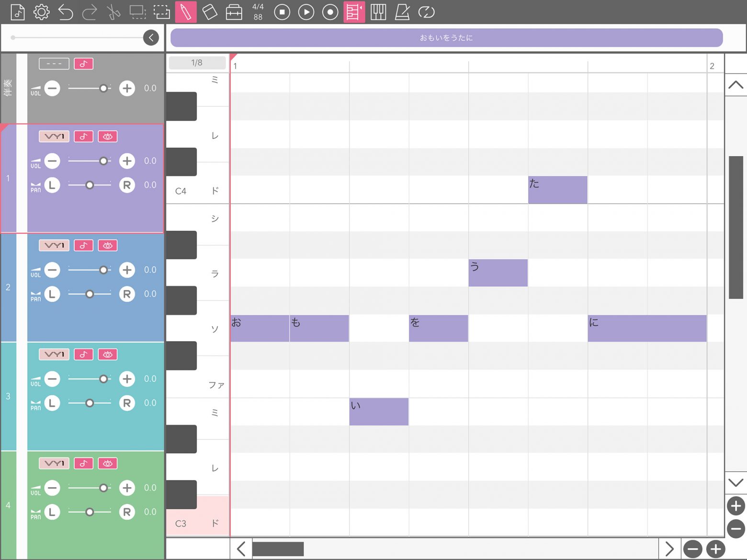Toggle the pink note button on track 2
The width and height of the screenshot is (747, 560).
pyautogui.click(x=83, y=245)
